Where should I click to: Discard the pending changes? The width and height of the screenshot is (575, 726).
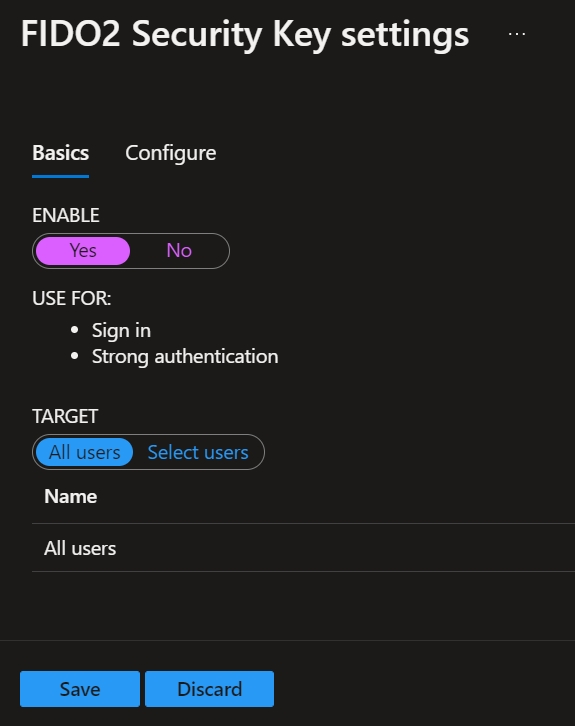(x=209, y=689)
